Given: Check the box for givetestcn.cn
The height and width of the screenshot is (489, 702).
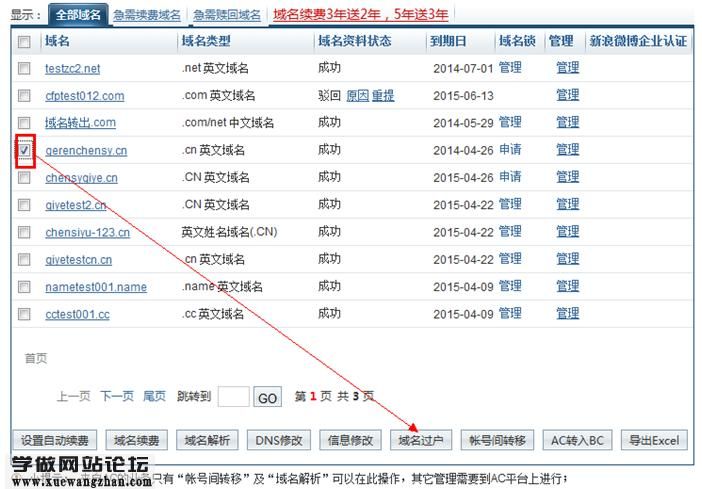Looking at the screenshot, I should pyautogui.click(x=24, y=259).
